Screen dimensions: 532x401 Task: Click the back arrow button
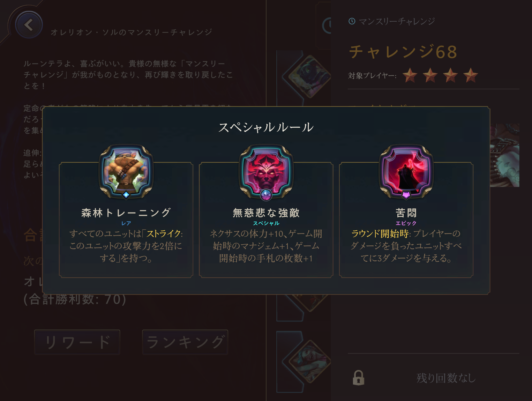(29, 25)
